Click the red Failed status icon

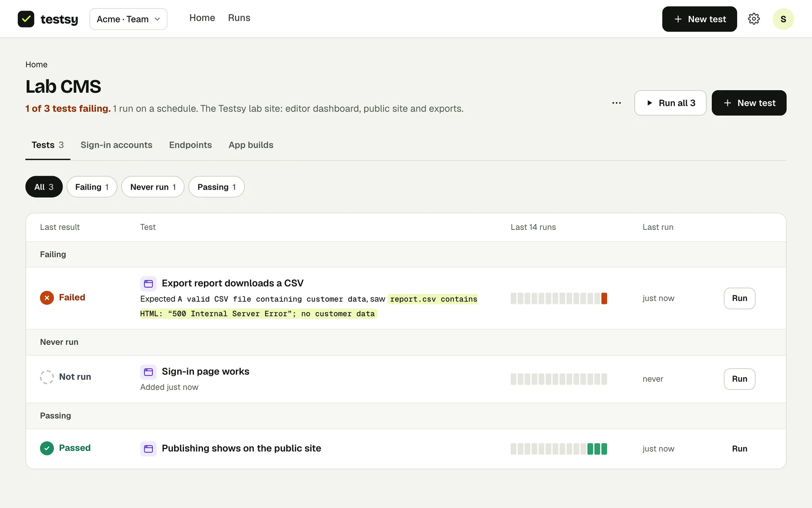tap(47, 298)
